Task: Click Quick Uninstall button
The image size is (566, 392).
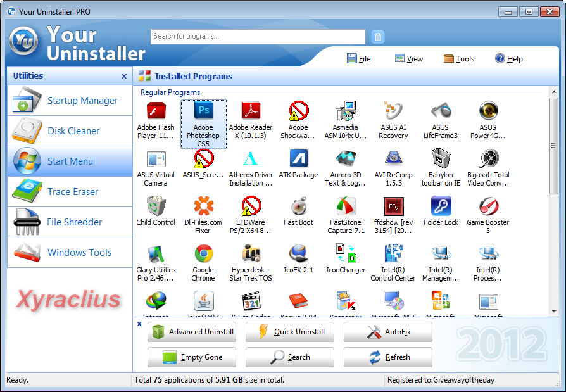Action: (290, 332)
